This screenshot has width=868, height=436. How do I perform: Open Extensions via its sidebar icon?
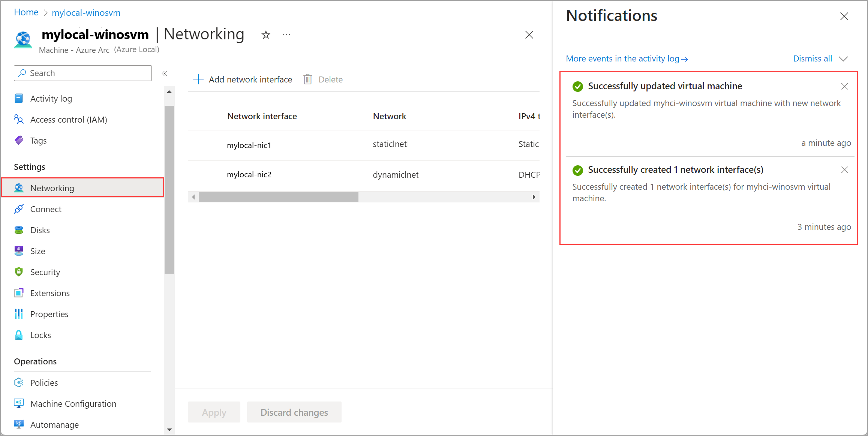pyautogui.click(x=19, y=293)
